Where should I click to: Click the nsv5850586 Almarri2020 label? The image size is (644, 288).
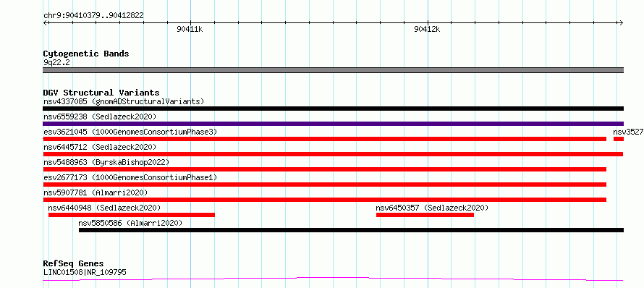130,223
